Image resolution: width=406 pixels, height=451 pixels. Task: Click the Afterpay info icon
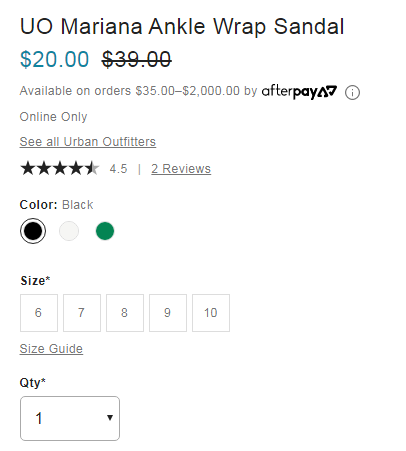click(x=352, y=92)
